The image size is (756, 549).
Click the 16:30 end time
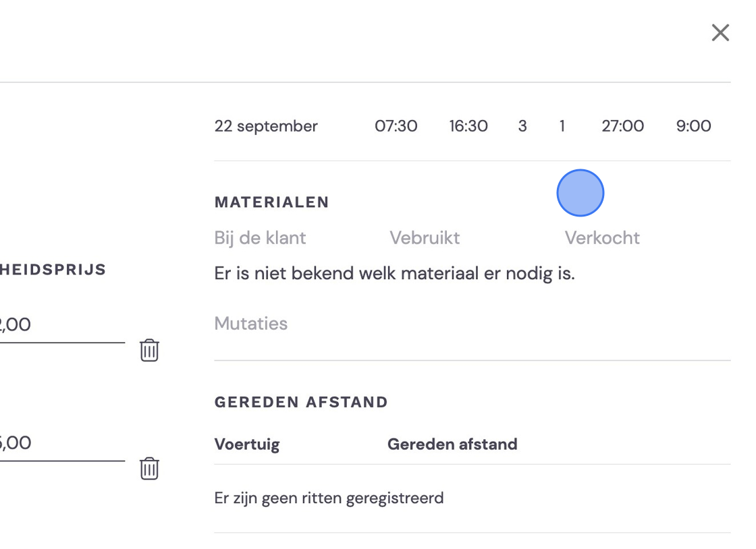[x=468, y=126]
